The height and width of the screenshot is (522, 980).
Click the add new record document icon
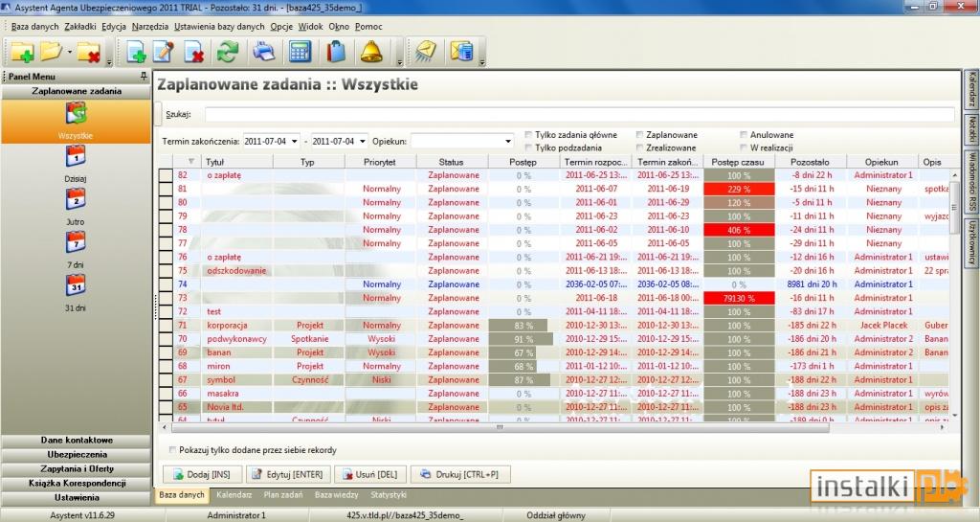[x=136, y=53]
